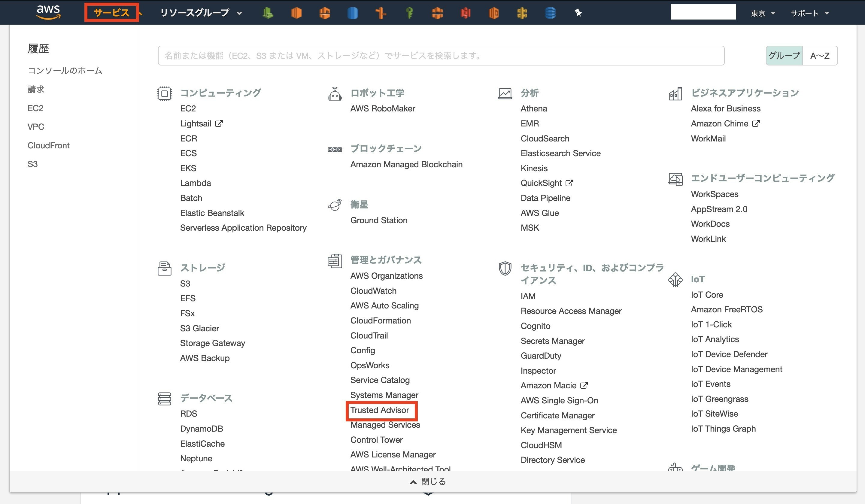Open the blue stacked-disks DynamoDB shortcut
Screen dimensions: 865x504
coord(550,13)
